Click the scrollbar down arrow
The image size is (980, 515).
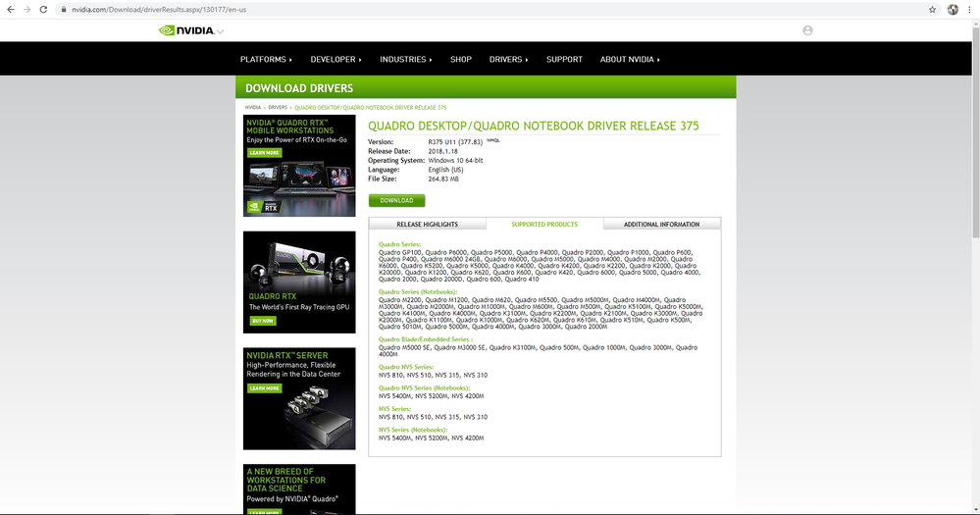click(975, 510)
